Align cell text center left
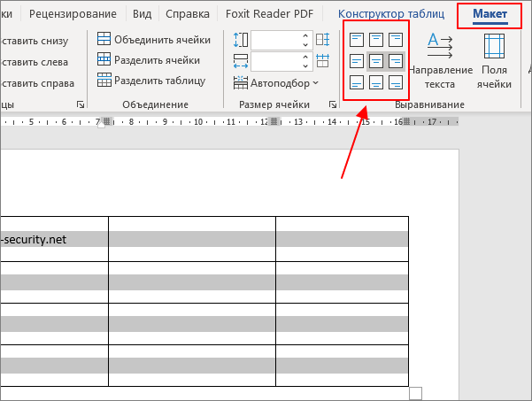Screen dimensions: 532x401 click(356, 61)
